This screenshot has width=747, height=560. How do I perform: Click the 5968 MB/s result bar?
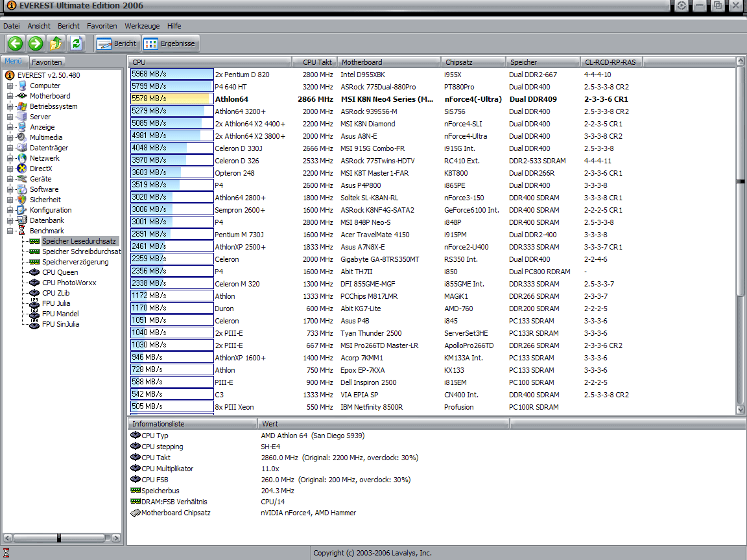[x=171, y=75]
